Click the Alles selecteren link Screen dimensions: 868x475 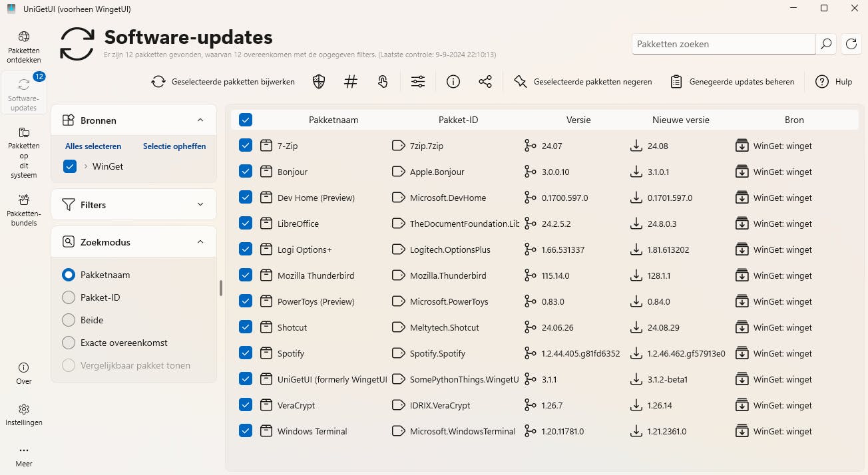click(93, 146)
